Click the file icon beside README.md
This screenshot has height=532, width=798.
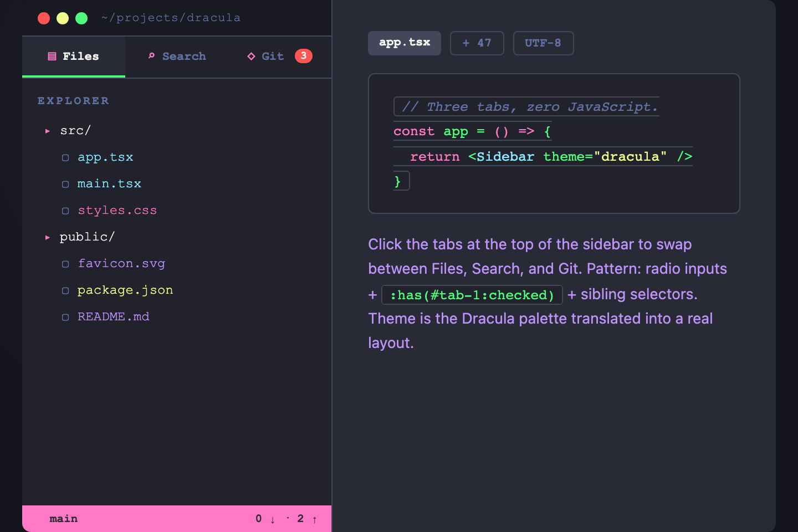(65, 318)
